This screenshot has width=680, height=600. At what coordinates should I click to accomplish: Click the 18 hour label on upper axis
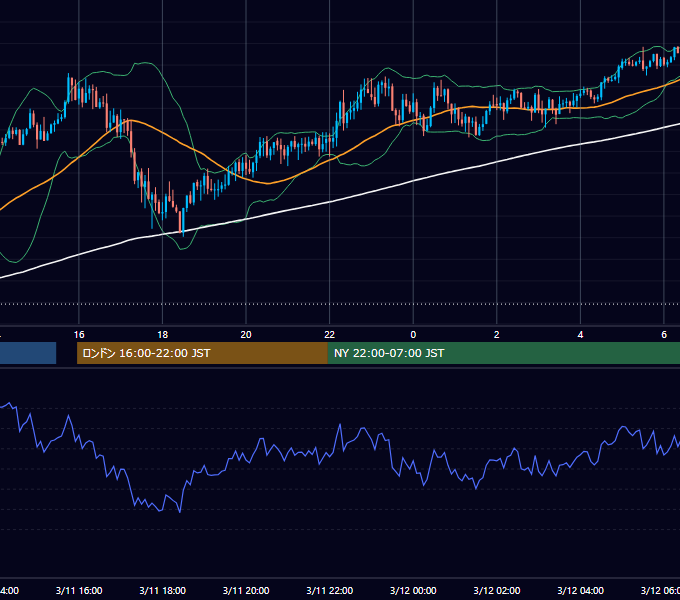(162, 335)
